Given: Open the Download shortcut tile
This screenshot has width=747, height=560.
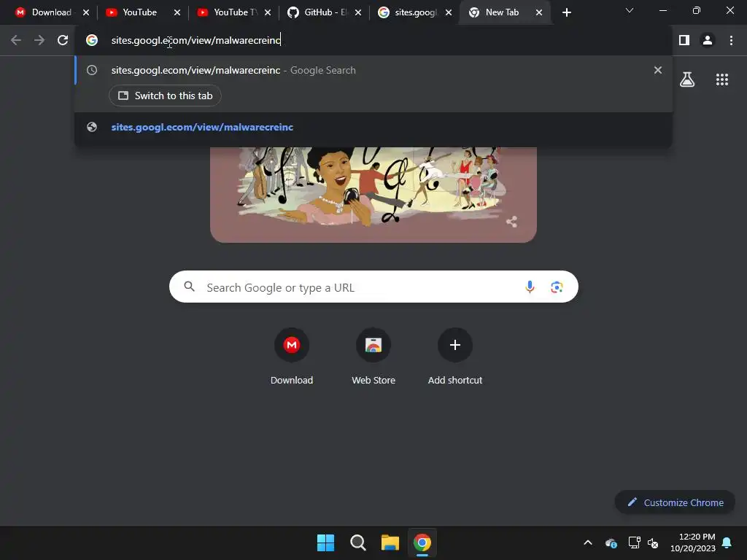Looking at the screenshot, I should (292, 356).
